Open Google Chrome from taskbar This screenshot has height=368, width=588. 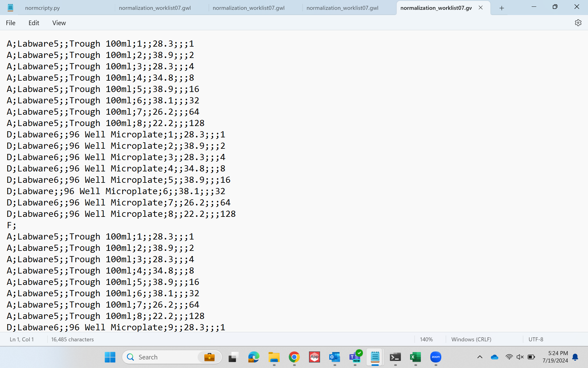(x=294, y=357)
